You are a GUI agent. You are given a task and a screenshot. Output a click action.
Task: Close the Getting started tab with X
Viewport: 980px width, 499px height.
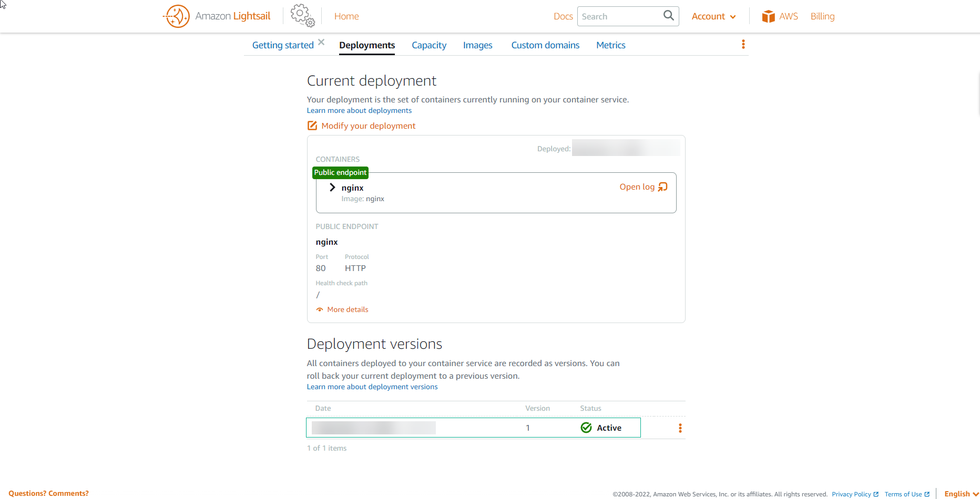[321, 42]
